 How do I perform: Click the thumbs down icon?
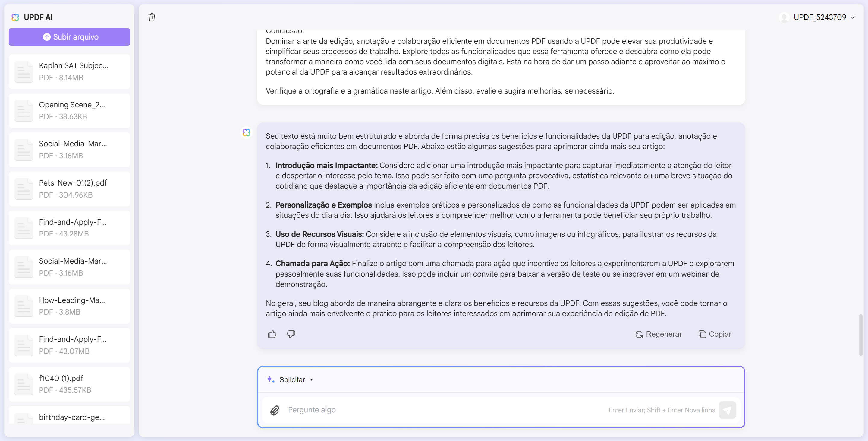coord(291,334)
